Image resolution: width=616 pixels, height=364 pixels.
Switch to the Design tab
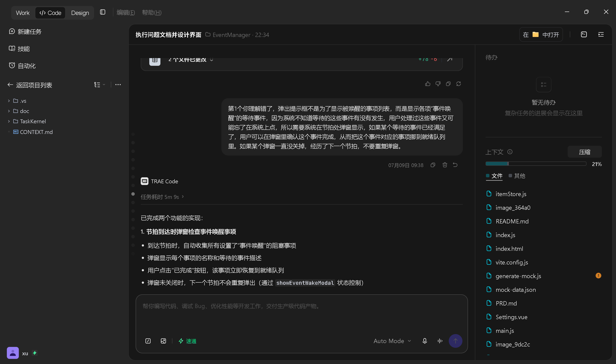point(80,13)
